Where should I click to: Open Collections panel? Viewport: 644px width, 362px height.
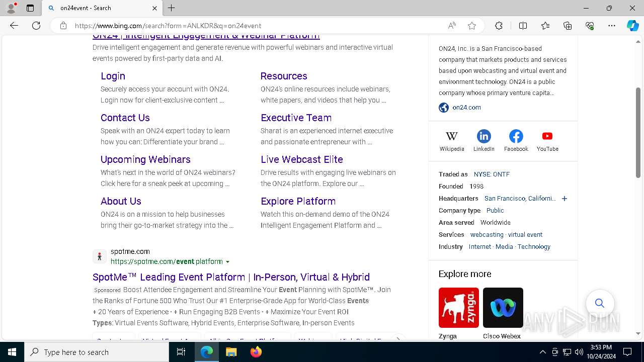(568, 26)
